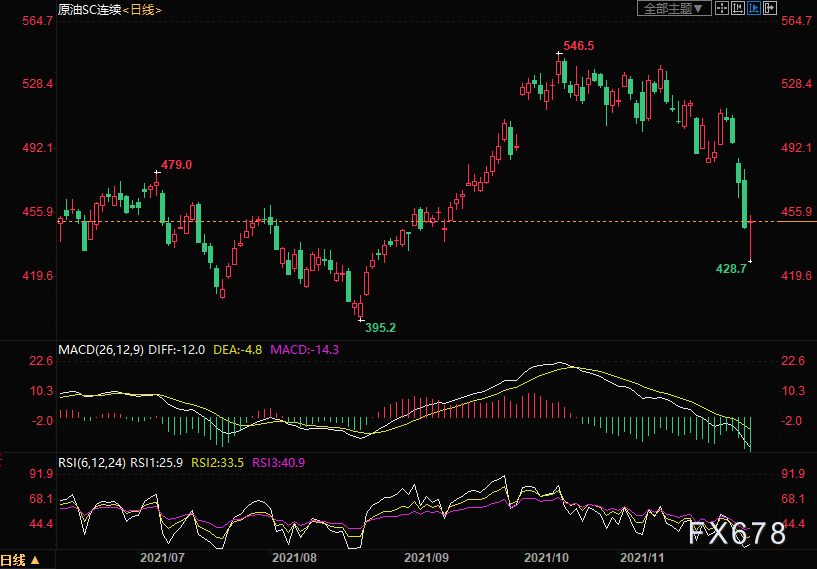Open the 全部主题 theme dropdown

click(675, 8)
